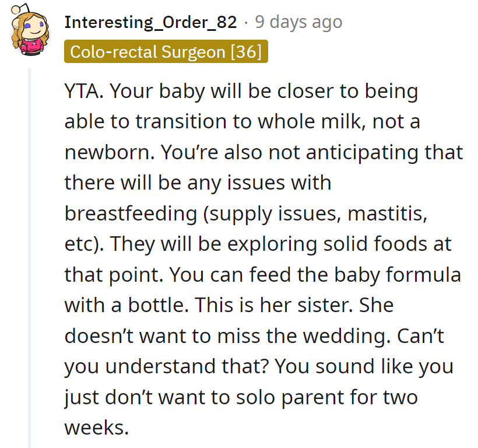This screenshot has width=478, height=448.
Task: Click the final word "weeks." of the comment
Action: 96,426
